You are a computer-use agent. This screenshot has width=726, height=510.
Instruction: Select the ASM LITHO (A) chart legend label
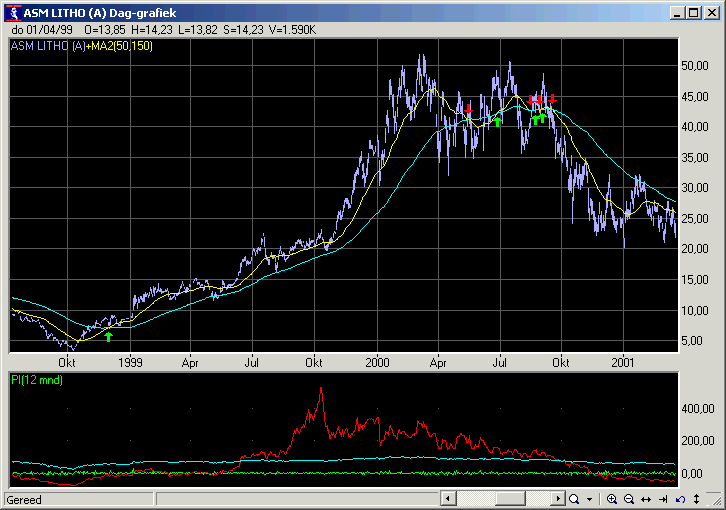(x=48, y=46)
